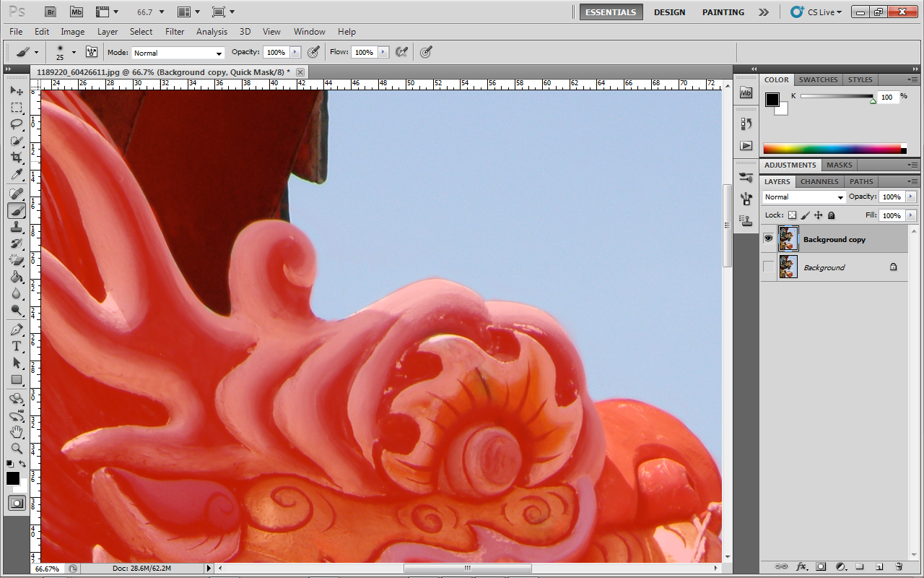Viewport: 924px width, 578px height.
Task: Open the Filter menu
Action: [x=175, y=32]
